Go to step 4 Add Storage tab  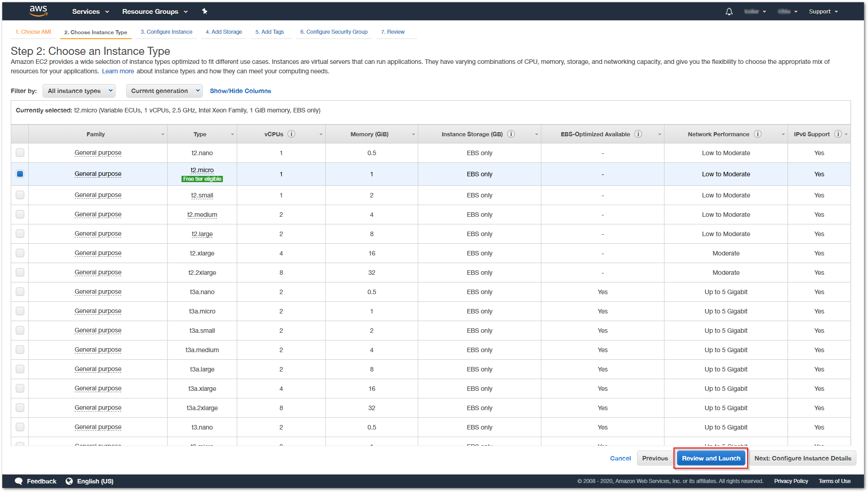(x=224, y=32)
